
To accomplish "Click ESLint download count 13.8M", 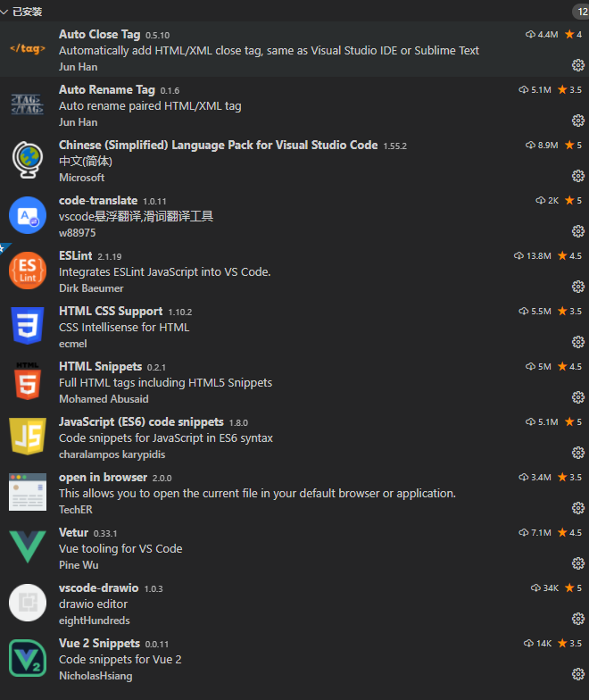I will point(532,255).
